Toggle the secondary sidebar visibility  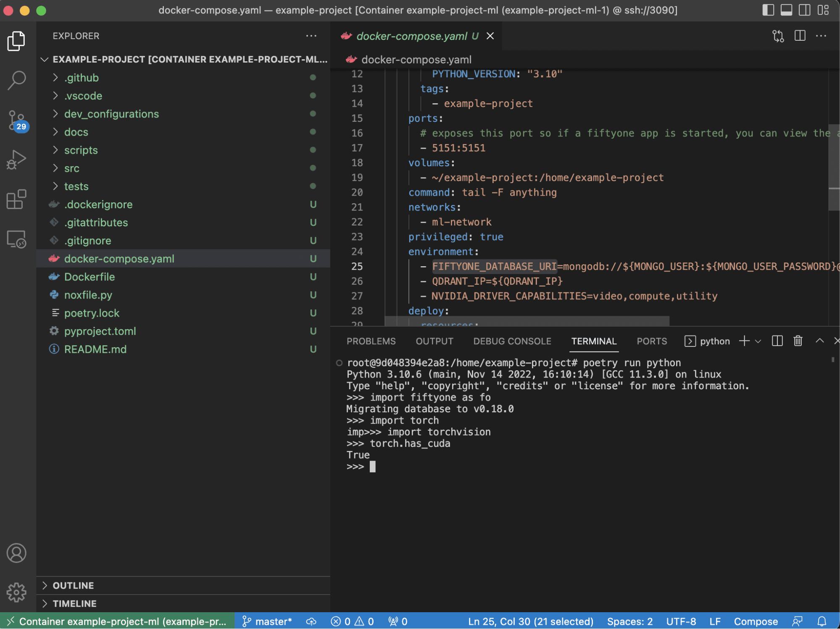click(804, 10)
